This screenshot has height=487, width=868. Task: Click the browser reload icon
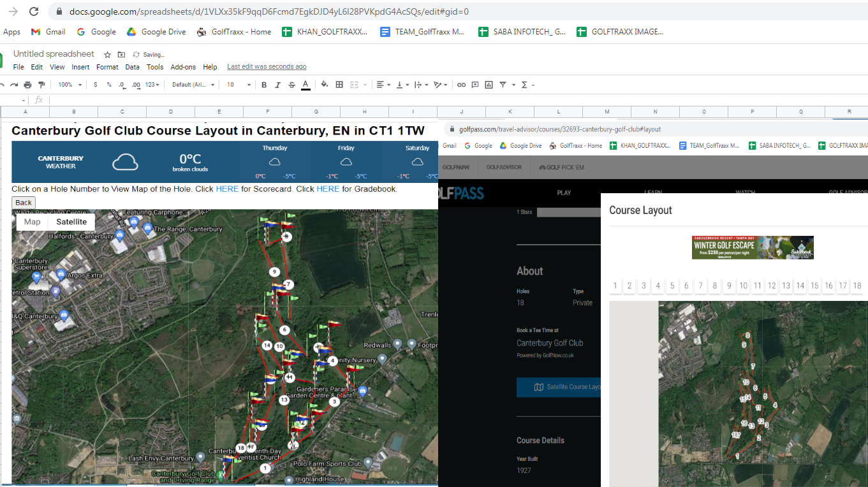(x=34, y=11)
